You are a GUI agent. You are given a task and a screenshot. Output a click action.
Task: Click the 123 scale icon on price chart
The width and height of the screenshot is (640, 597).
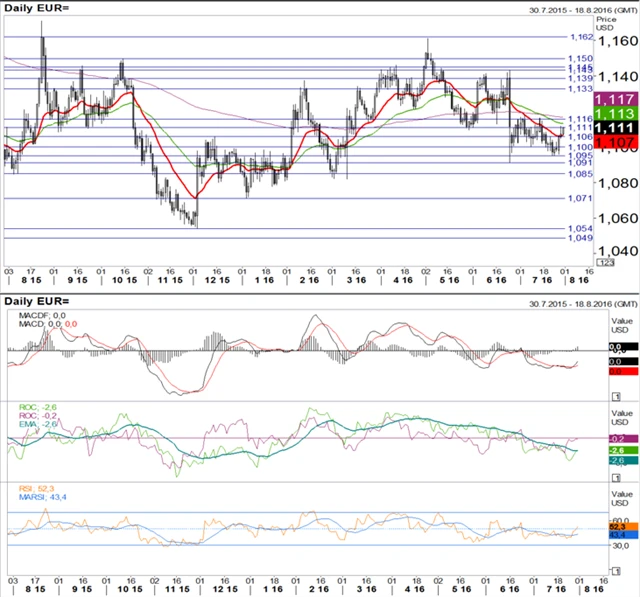pyautogui.click(x=604, y=261)
